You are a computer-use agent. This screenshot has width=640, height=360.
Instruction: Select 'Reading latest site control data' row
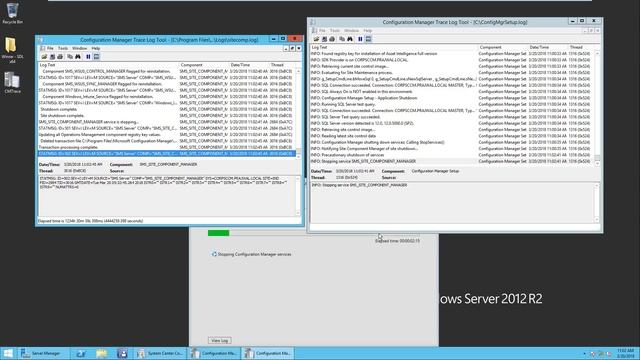452,136
